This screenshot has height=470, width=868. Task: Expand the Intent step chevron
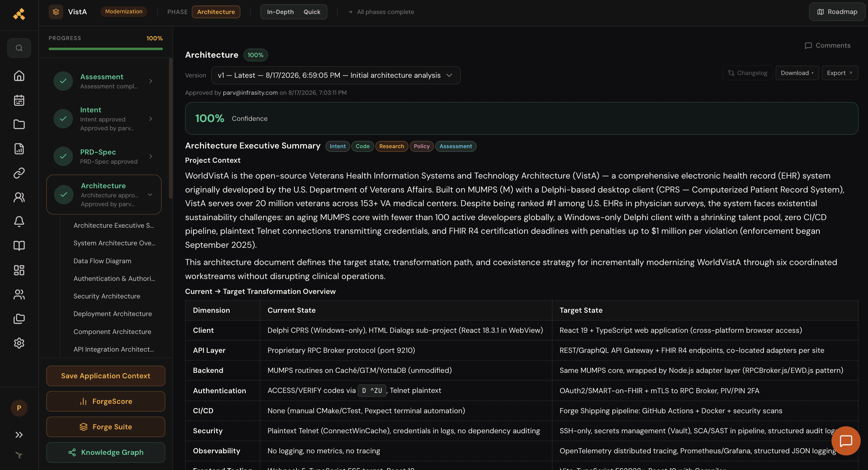coord(151,119)
